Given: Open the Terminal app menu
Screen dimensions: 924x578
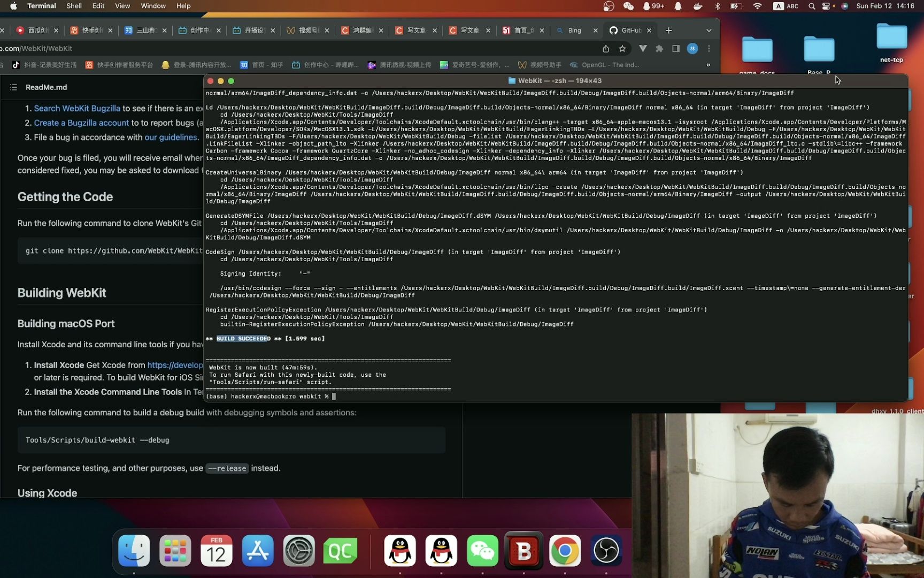Looking at the screenshot, I should (x=42, y=6).
